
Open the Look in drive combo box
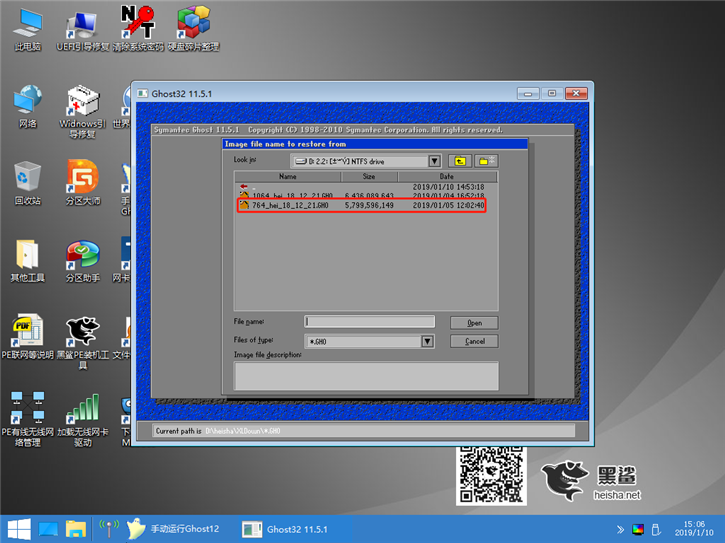coord(365,161)
